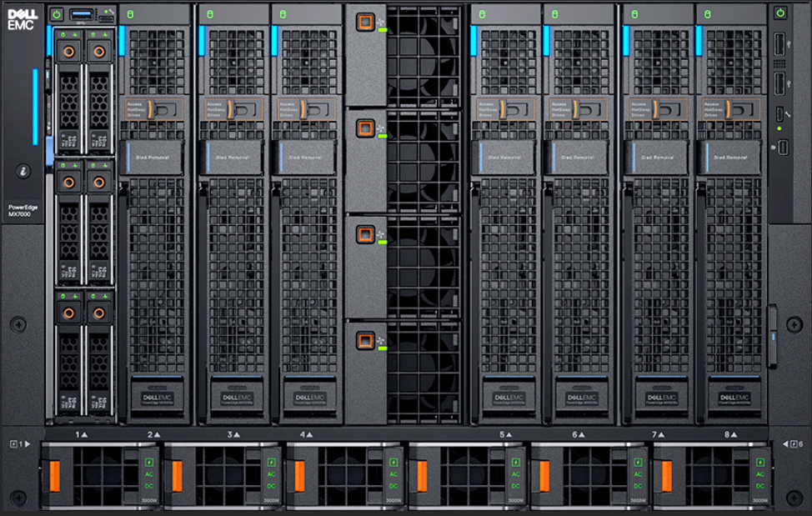Image resolution: width=812 pixels, height=516 pixels.
Task: Click the Access HotSwap Drives latch on sled 8
Action: 730,109
